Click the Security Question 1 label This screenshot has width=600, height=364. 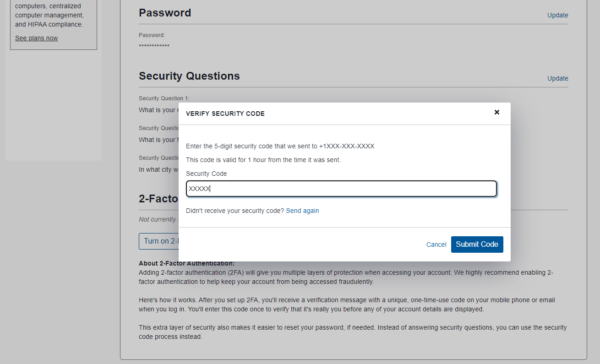pos(164,98)
